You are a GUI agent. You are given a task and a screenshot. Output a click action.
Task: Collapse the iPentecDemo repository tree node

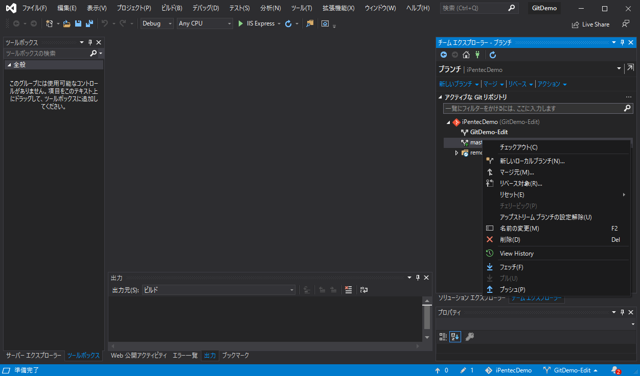[x=448, y=122]
